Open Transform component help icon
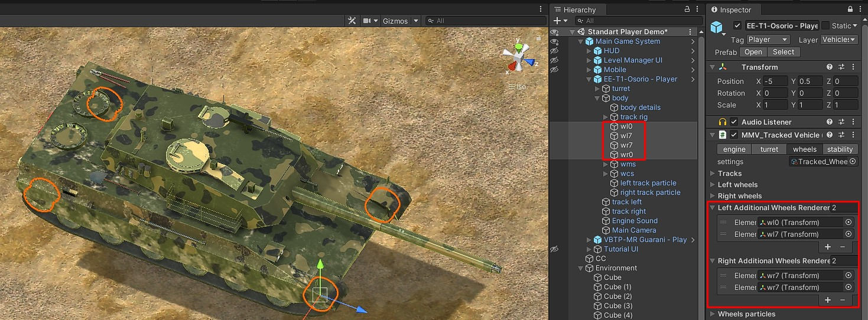The image size is (868, 320). pos(830,67)
